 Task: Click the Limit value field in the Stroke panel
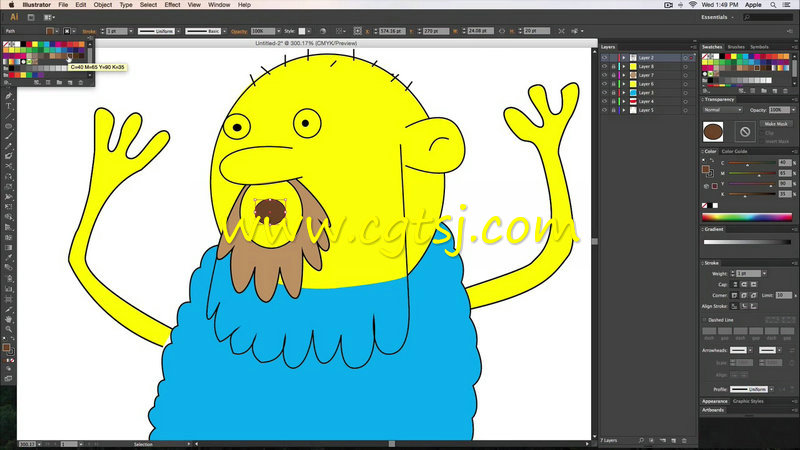point(783,295)
